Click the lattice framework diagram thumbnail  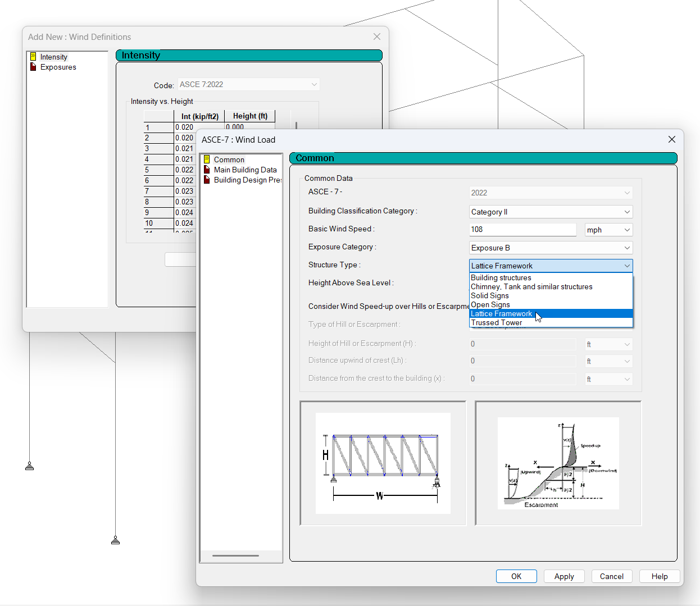383,463
